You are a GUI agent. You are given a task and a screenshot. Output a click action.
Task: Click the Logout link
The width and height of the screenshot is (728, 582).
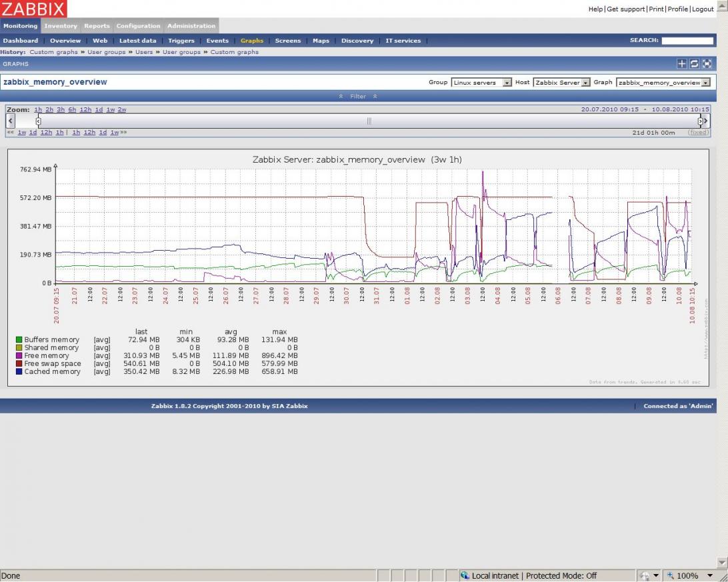pos(703,9)
